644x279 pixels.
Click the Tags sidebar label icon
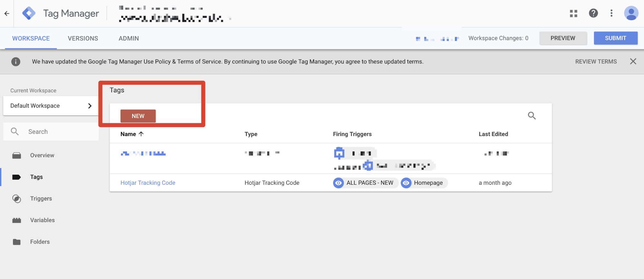click(16, 177)
